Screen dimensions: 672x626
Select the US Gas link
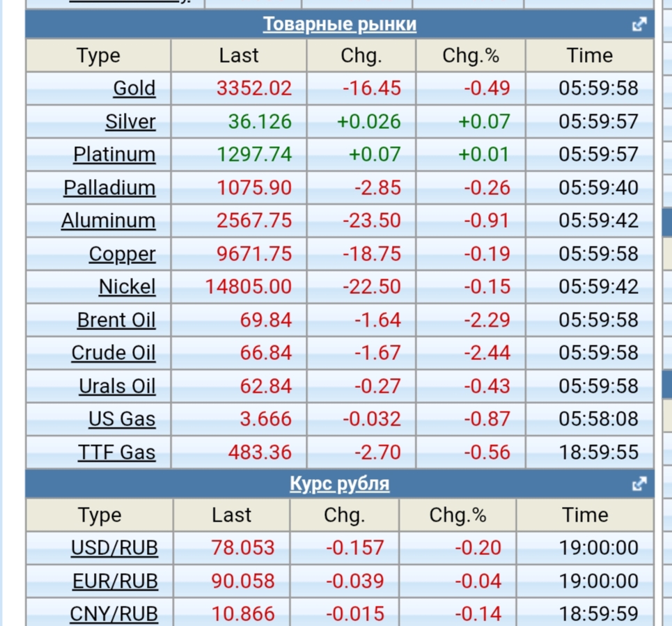[x=122, y=419]
